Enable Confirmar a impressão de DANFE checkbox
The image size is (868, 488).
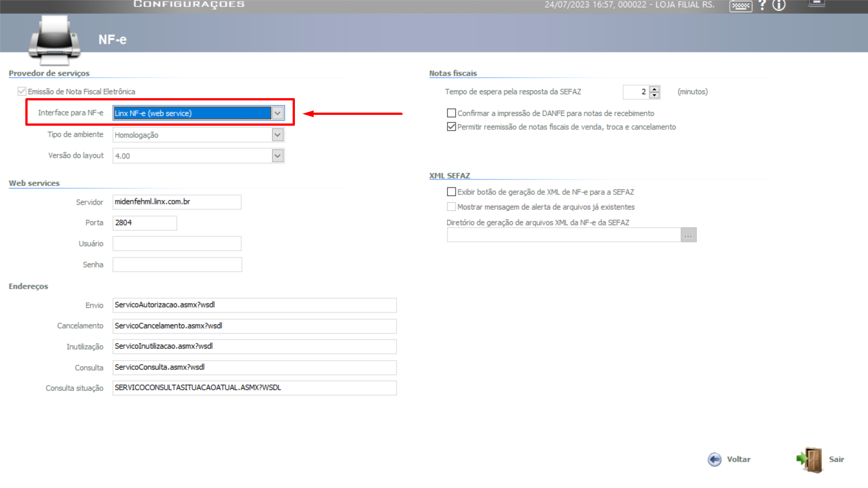(x=451, y=113)
